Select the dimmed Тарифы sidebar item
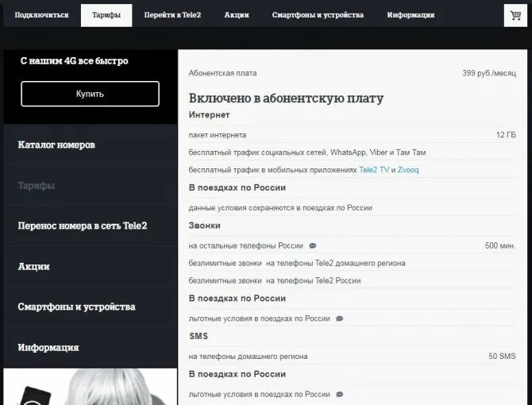The image size is (532, 405). click(91, 186)
